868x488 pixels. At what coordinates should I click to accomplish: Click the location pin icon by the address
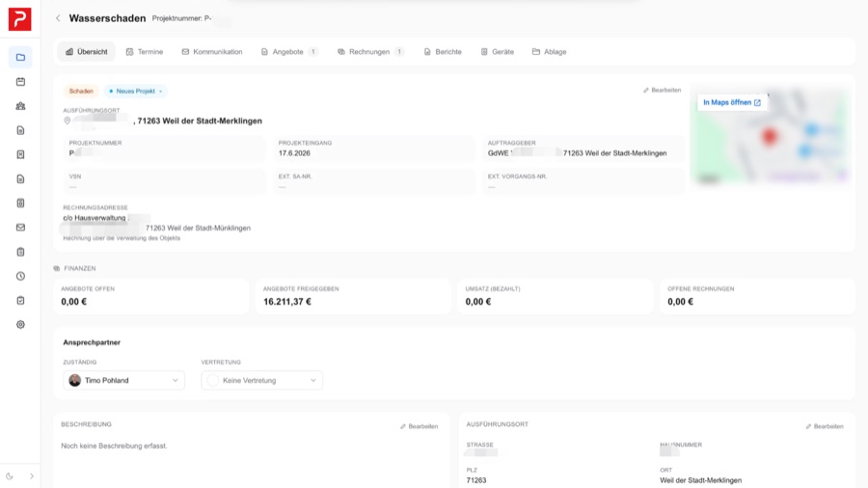67,121
